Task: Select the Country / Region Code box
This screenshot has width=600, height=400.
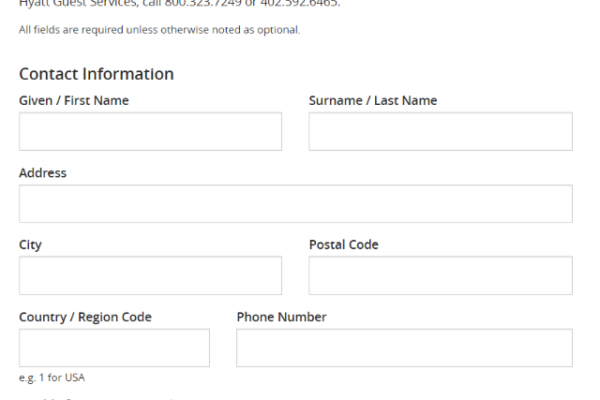Action: coord(114,348)
